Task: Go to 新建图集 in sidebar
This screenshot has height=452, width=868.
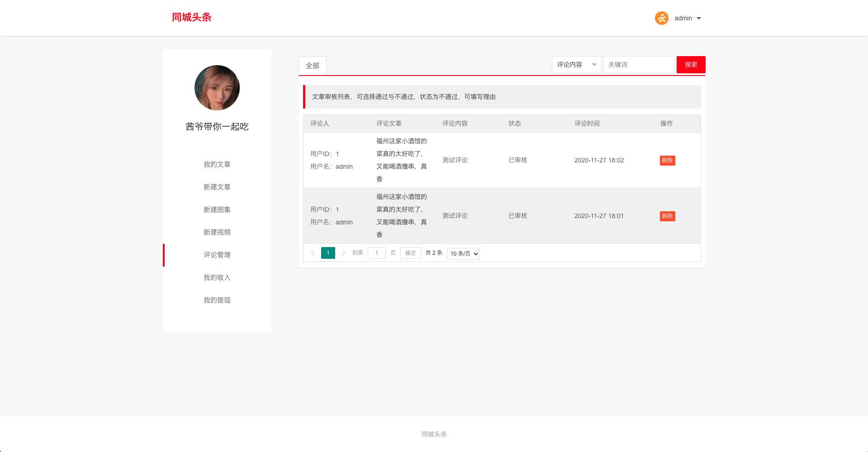Action: point(217,209)
